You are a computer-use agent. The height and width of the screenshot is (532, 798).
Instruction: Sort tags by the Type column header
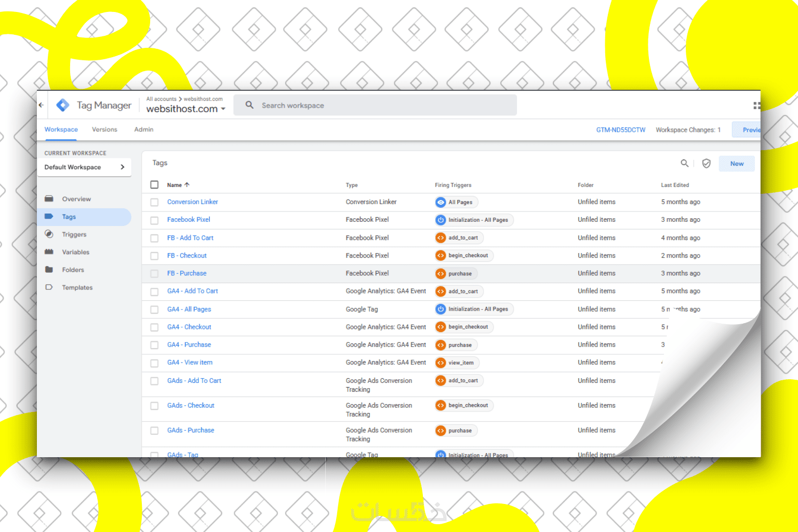click(x=352, y=185)
